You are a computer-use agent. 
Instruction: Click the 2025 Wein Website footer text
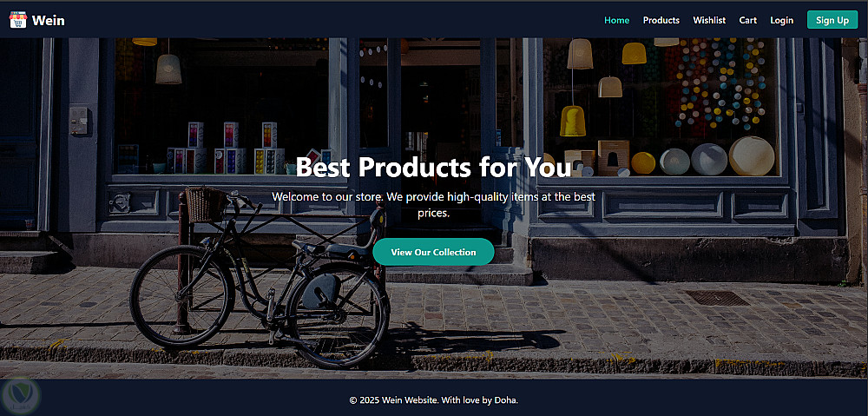[433, 400]
